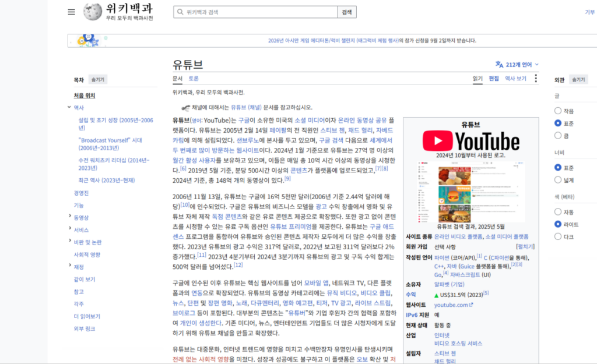Go to 경영진 section
Image resolution: width=597 pixels, height=364 pixels.
pyautogui.click(x=81, y=193)
